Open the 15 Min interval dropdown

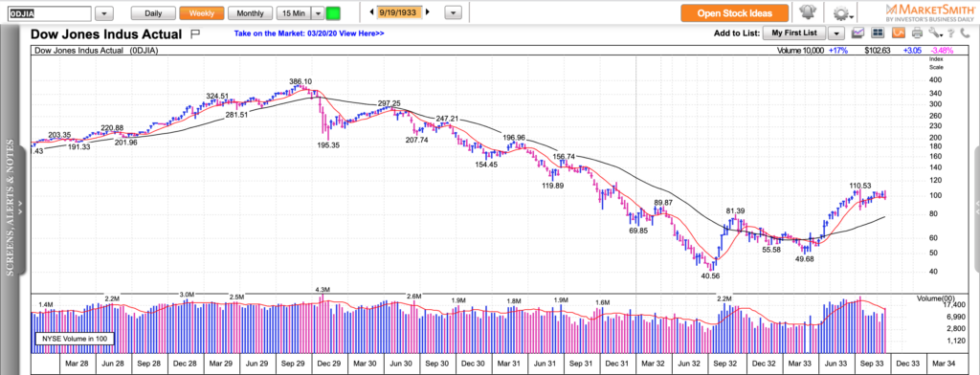(x=318, y=13)
